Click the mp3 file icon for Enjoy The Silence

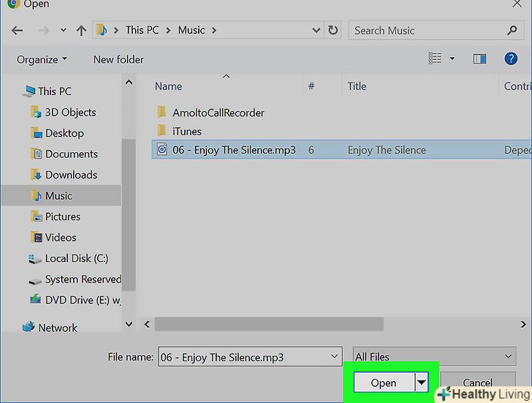(x=162, y=149)
